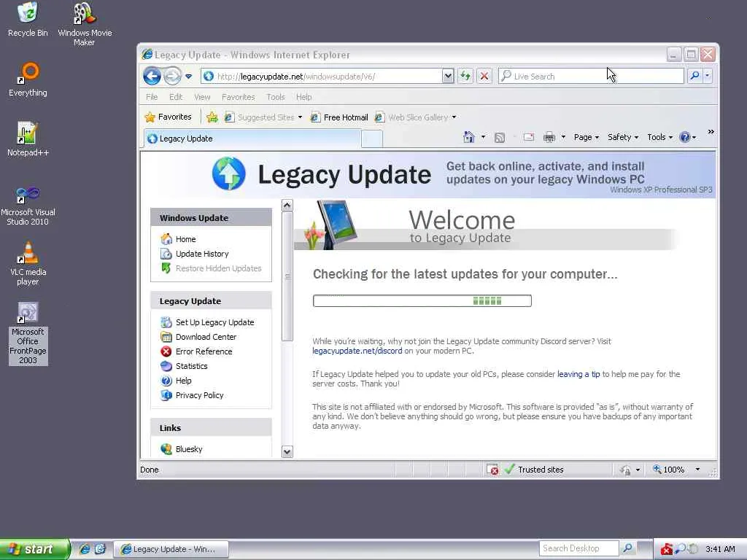This screenshot has width=747, height=560.
Task: Open the Help menu in menu bar
Action: click(303, 97)
